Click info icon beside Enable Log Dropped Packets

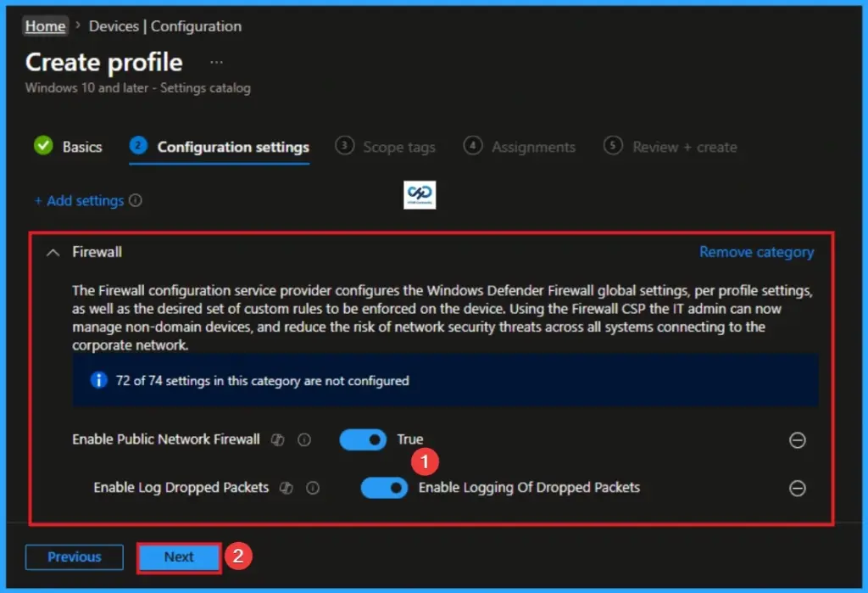tap(312, 487)
